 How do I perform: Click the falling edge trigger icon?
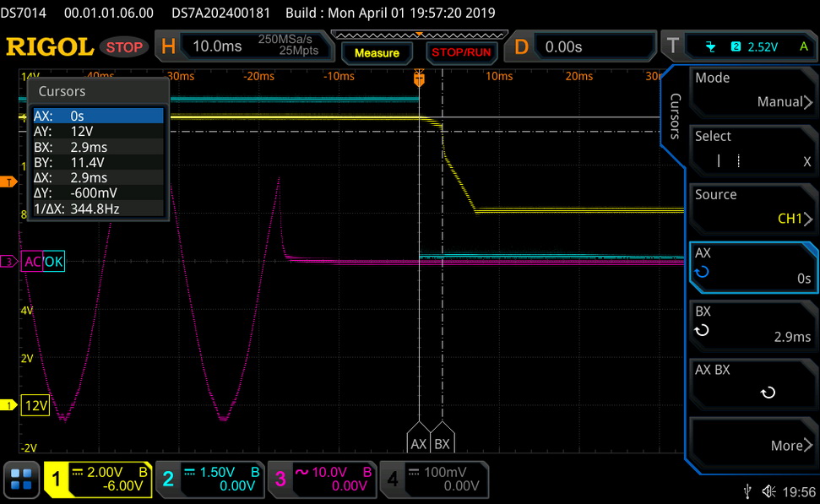point(710,47)
